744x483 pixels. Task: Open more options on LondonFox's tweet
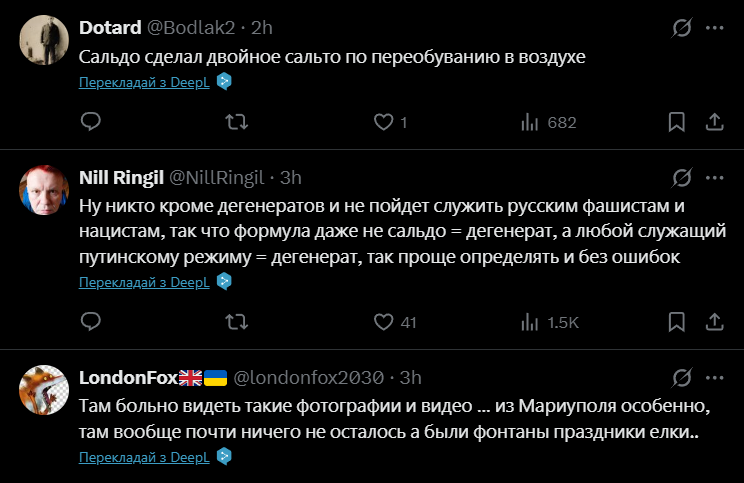(714, 377)
